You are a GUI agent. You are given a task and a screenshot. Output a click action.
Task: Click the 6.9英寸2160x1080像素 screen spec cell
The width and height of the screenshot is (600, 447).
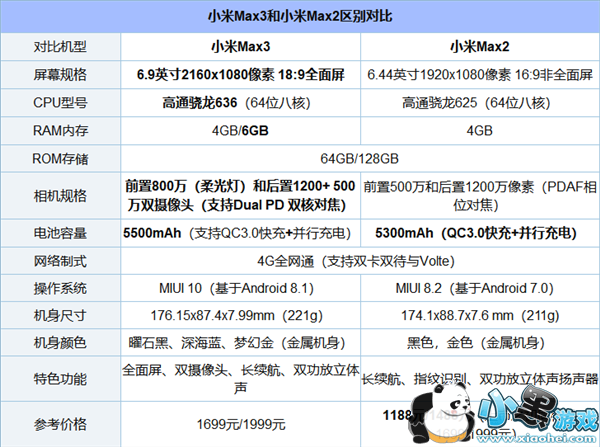(241, 74)
